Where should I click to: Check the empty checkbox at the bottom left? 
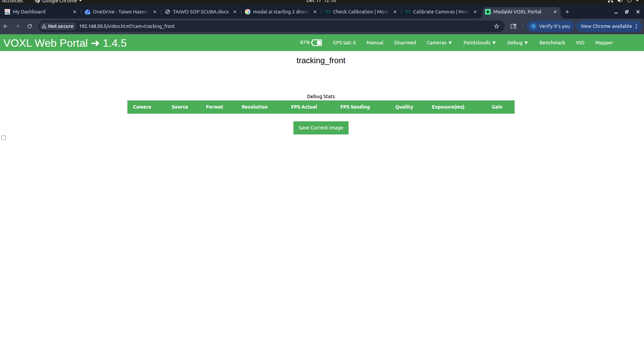pos(3,137)
